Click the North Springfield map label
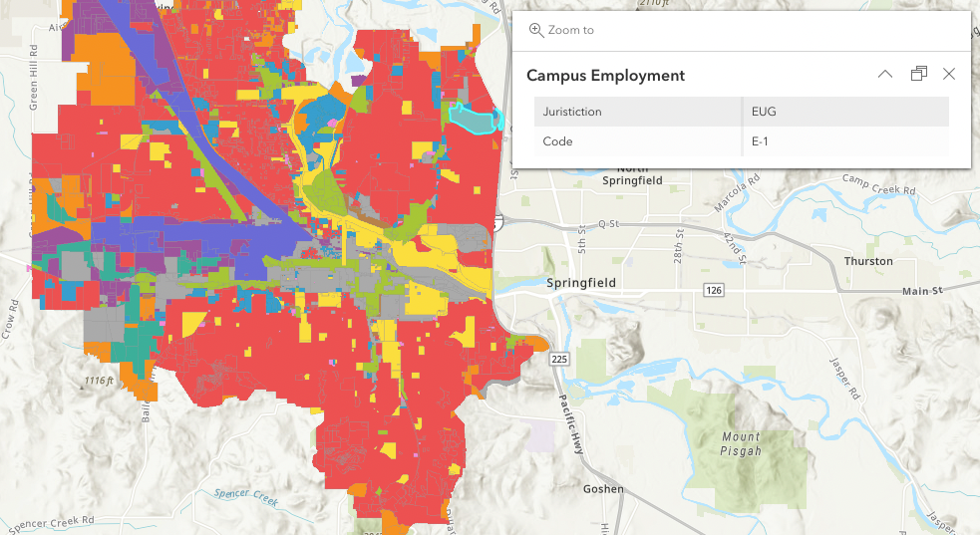The image size is (980, 535). coord(632,175)
